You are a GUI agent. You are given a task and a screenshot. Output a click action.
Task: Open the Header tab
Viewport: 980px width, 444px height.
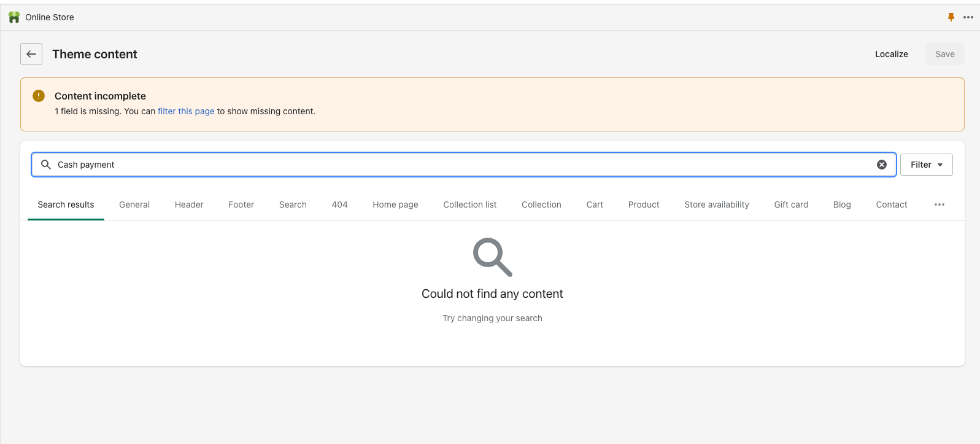tap(189, 204)
